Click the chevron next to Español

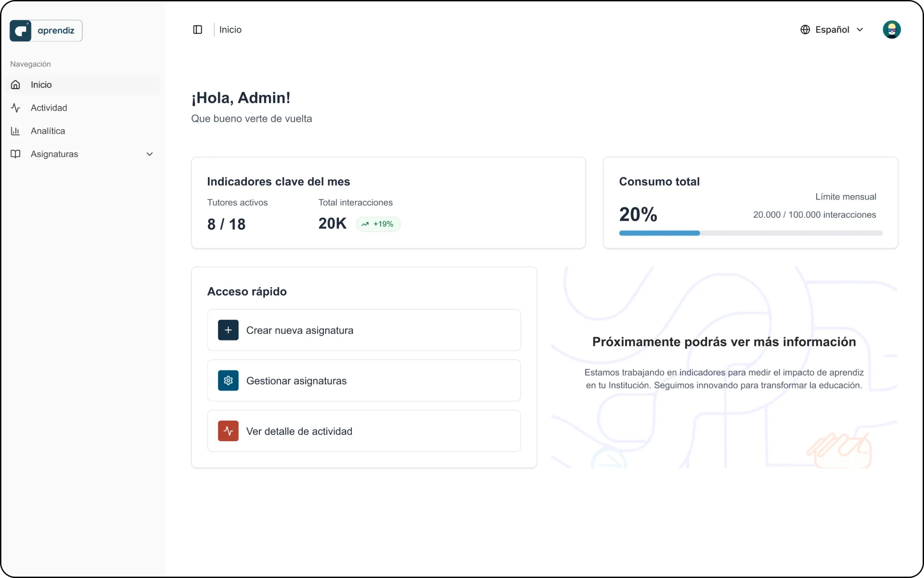(x=860, y=30)
